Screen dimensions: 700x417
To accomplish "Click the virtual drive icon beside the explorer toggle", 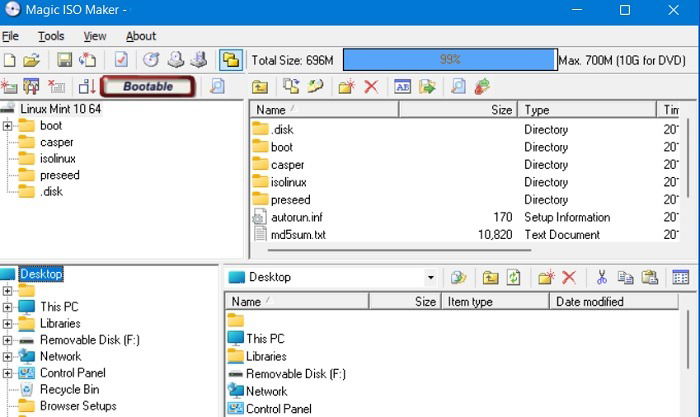I will coord(199,60).
